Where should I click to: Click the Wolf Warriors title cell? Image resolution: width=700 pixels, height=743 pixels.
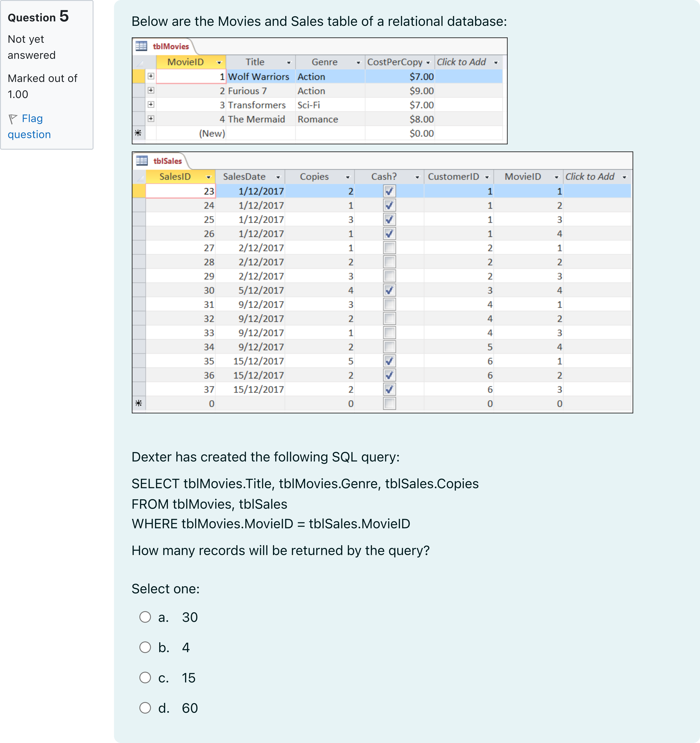[261, 77]
